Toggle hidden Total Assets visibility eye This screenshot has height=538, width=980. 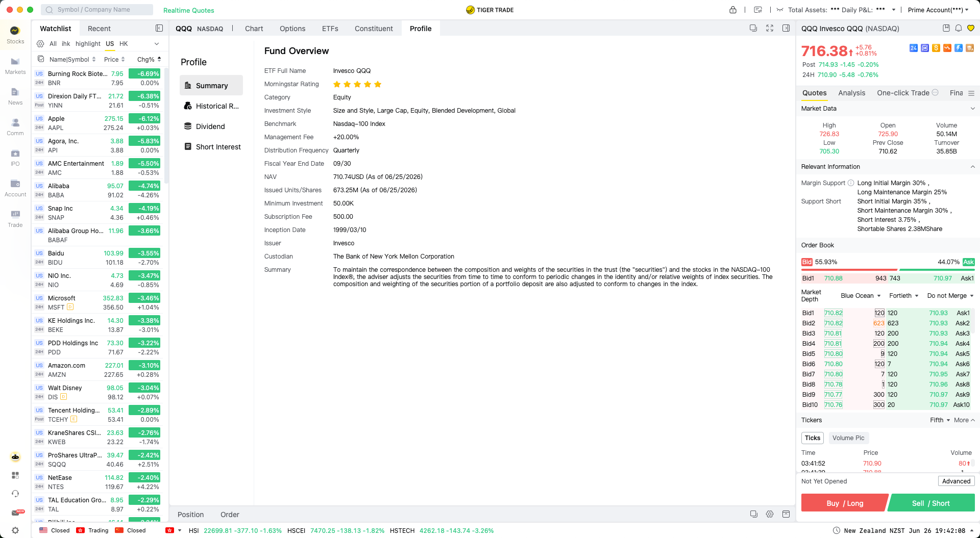tap(780, 10)
